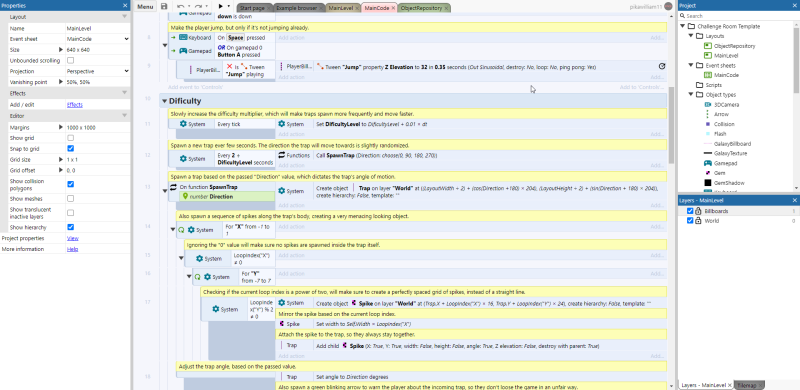Click the Gamepad object icon in Project

[x=708, y=163]
